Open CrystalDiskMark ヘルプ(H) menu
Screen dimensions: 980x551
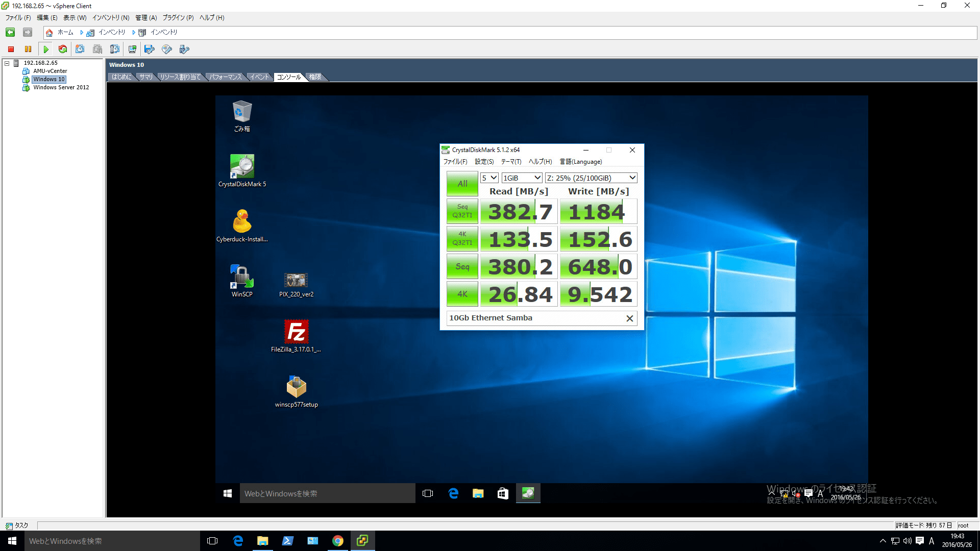[x=540, y=162]
